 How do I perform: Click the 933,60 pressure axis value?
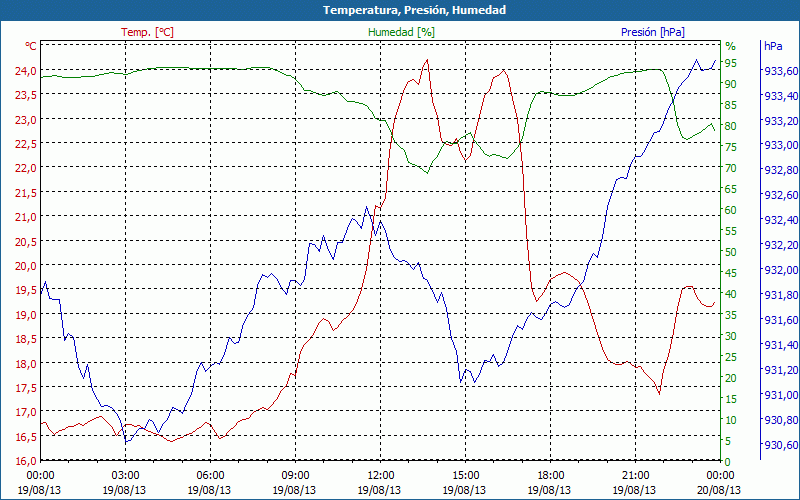tap(781, 71)
